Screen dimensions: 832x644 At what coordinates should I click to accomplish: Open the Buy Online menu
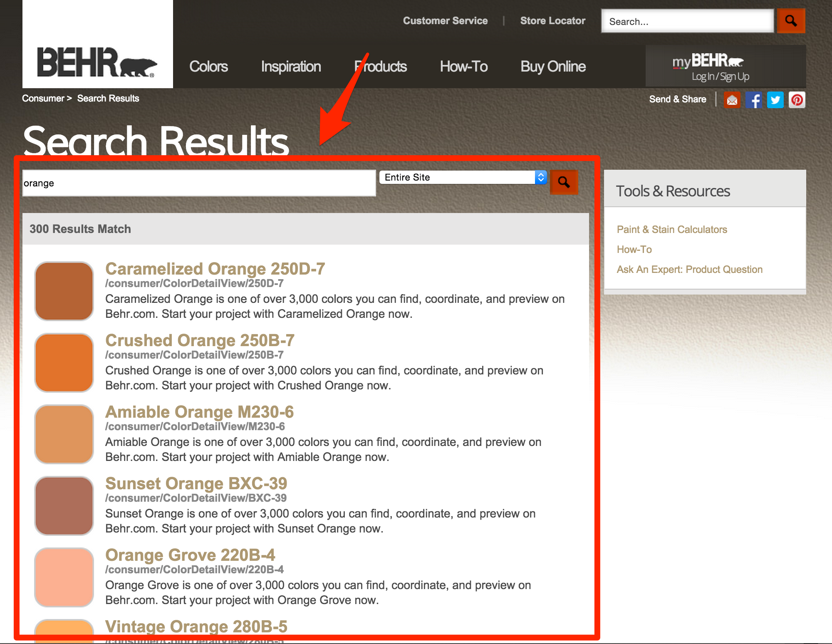pos(553,67)
